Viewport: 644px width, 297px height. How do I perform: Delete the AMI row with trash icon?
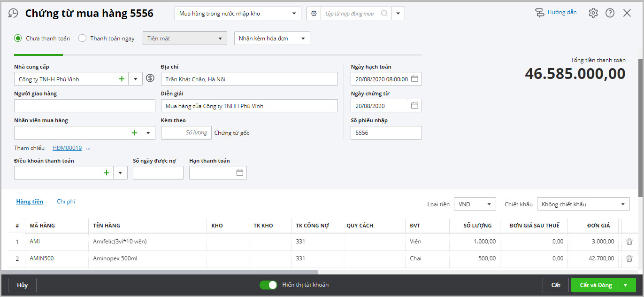(629, 242)
